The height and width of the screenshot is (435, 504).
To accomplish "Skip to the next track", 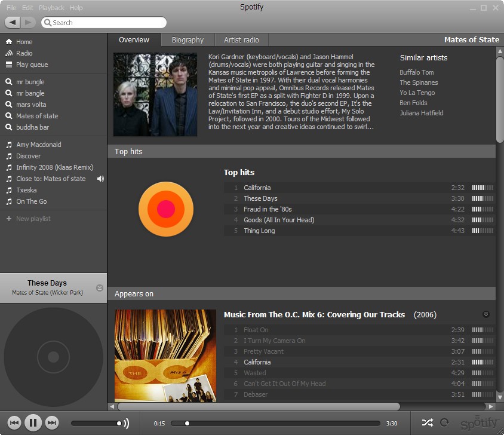I will 52,422.
